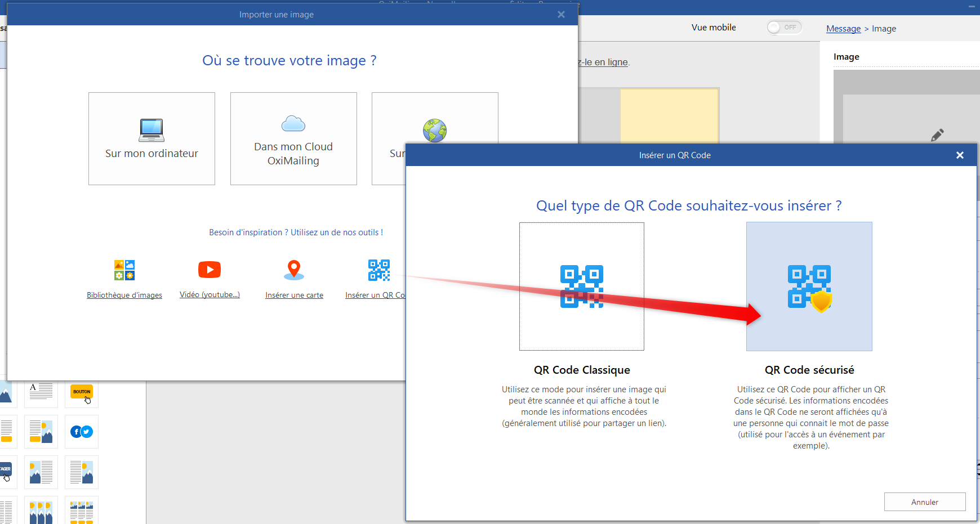Pick the image-left text-right block
The width and height of the screenshot is (980, 524).
click(x=41, y=472)
